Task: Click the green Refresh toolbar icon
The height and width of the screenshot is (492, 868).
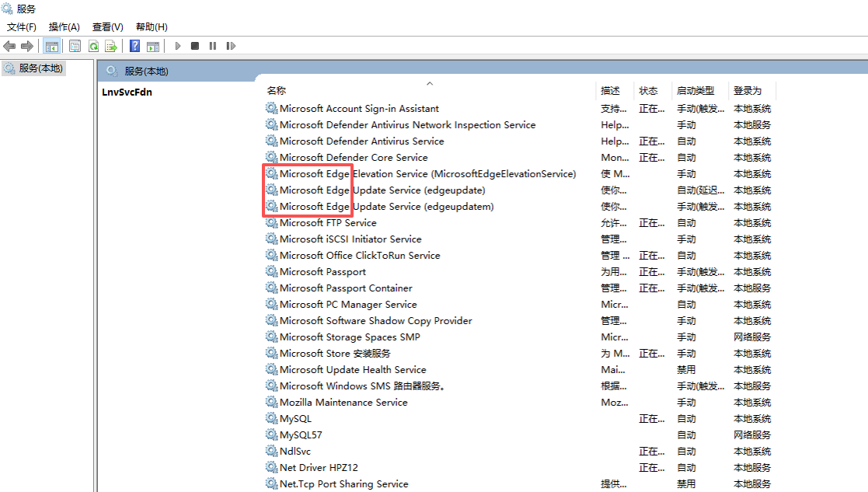Action: (93, 46)
